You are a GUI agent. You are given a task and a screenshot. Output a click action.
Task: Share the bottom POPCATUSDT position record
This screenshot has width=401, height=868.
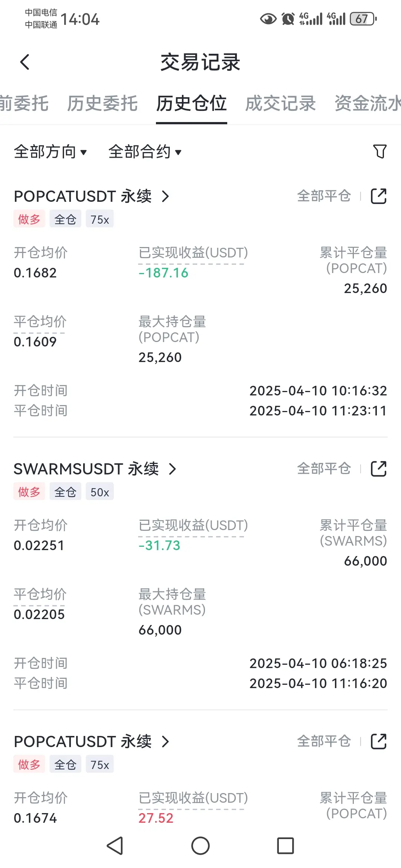tap(379, 742)
